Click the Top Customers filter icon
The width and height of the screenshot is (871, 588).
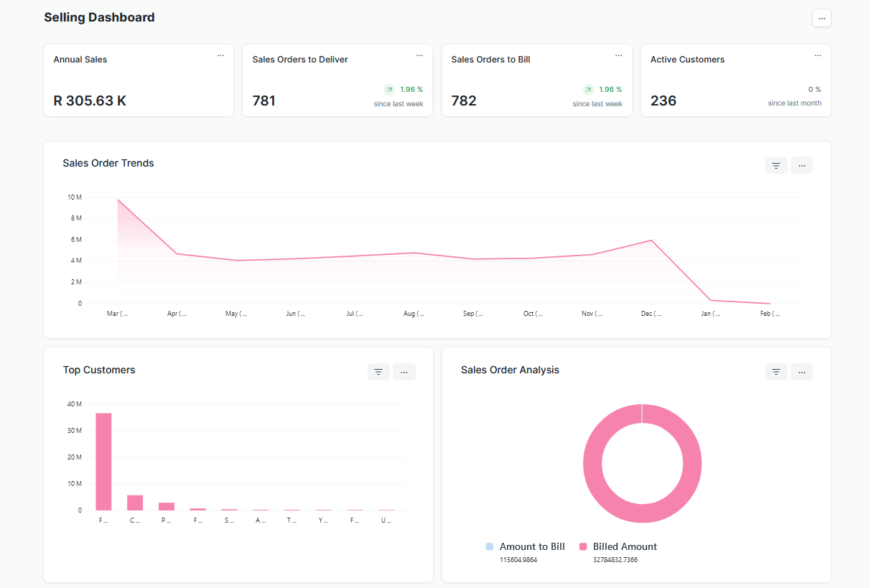click(x=378, y=372)
